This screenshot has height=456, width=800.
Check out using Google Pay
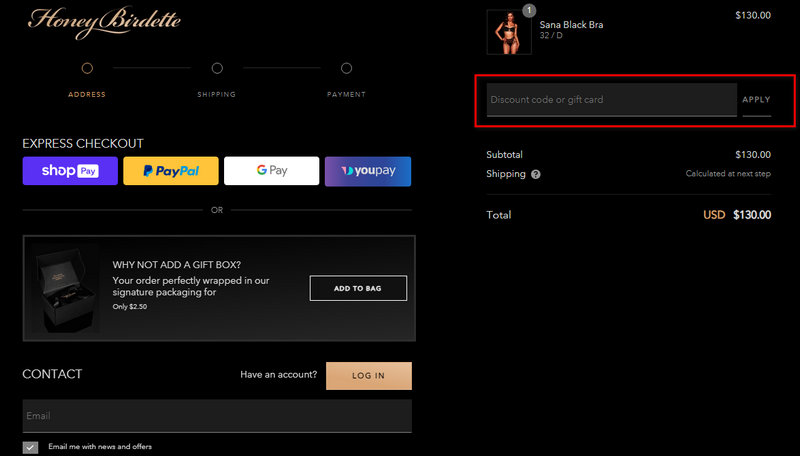(x=271, y=171)
